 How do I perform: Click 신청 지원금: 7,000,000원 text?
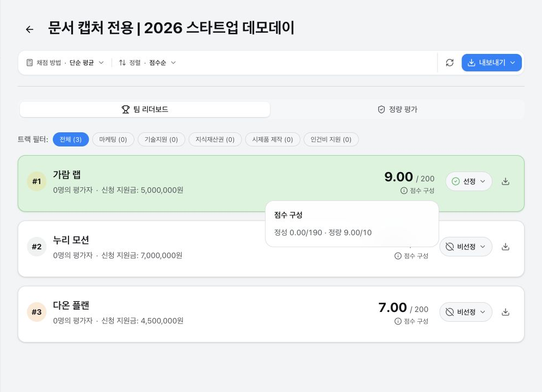coord(141,256)
